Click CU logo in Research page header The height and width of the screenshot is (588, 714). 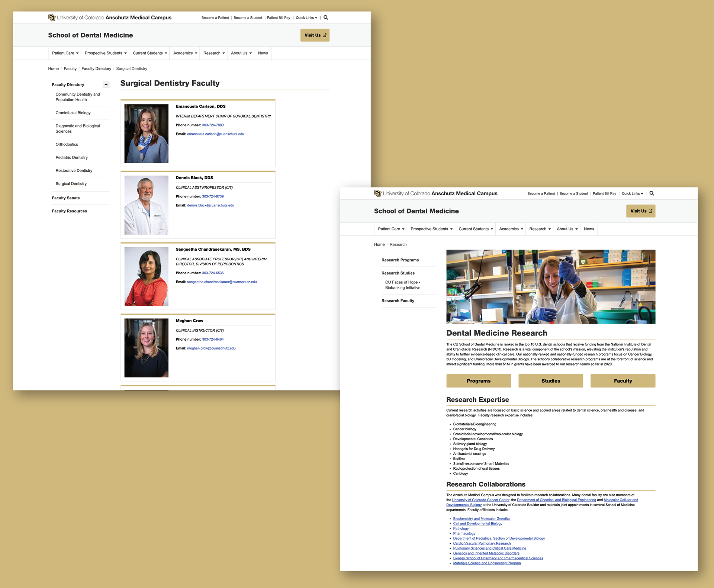[377, 193]
